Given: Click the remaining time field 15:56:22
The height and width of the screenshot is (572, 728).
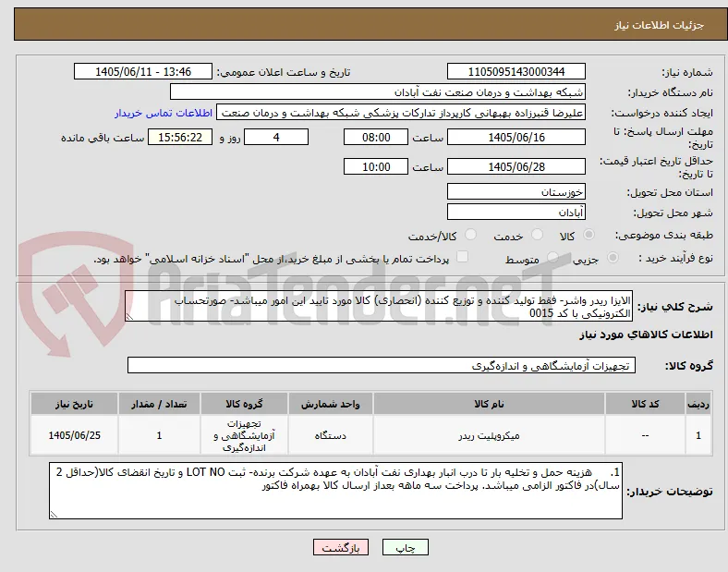Looking at the screenshot, I should click(180, 138).
